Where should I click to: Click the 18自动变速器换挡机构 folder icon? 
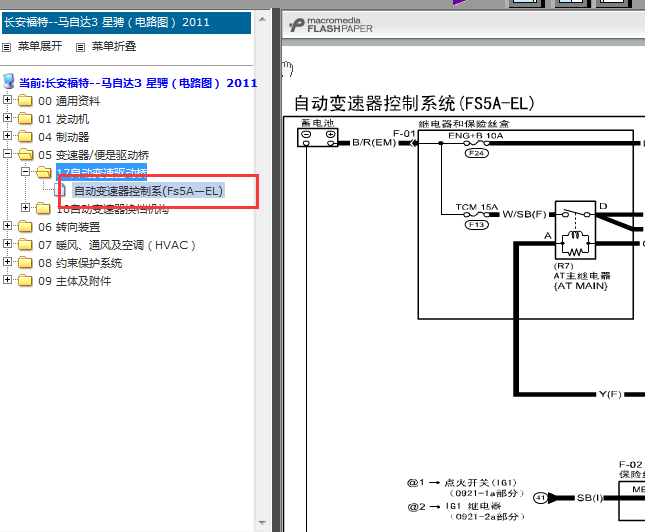pos(43,208)
